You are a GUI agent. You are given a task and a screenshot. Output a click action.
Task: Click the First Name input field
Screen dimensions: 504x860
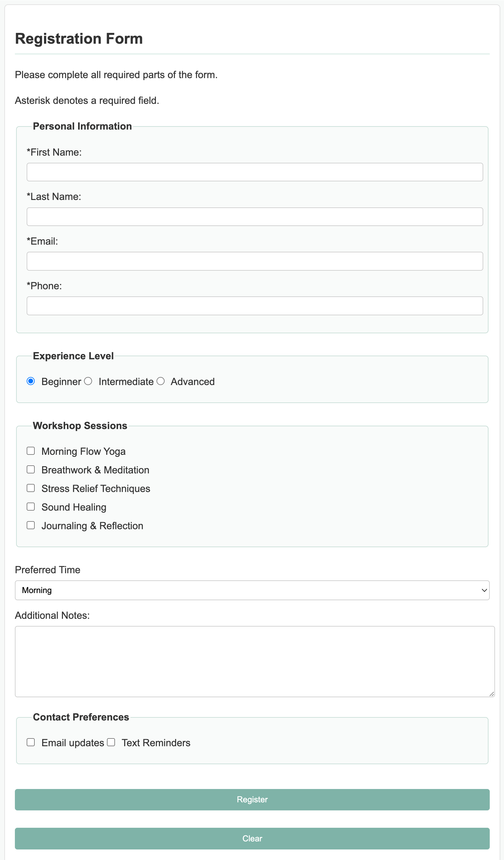pyautogui.click(x=254, y=172)
